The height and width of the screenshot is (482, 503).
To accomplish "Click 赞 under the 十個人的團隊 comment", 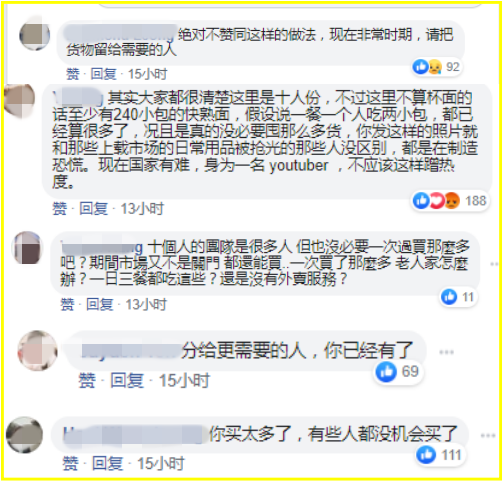I will pos(67,304).
